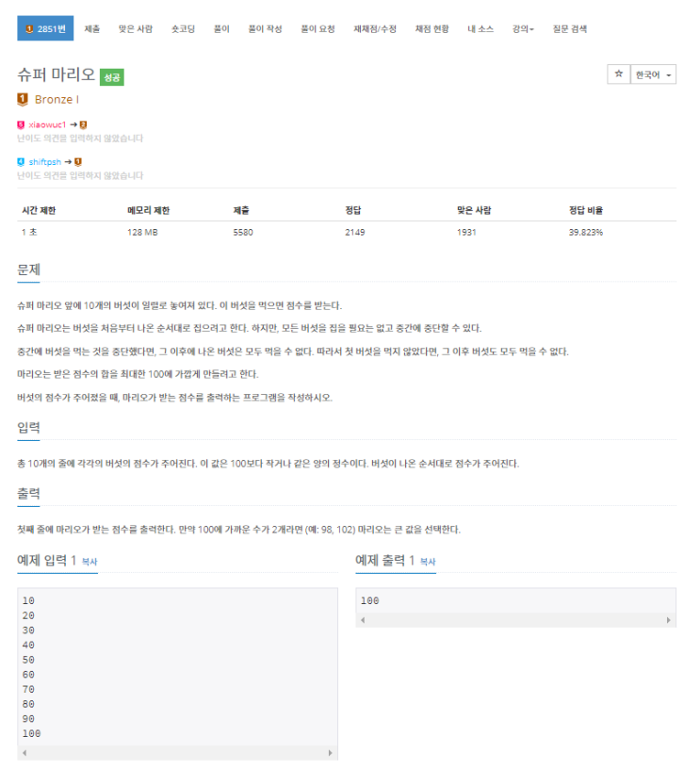
Task: Open the 채점 현황 tab
Action: pos(431,29)
